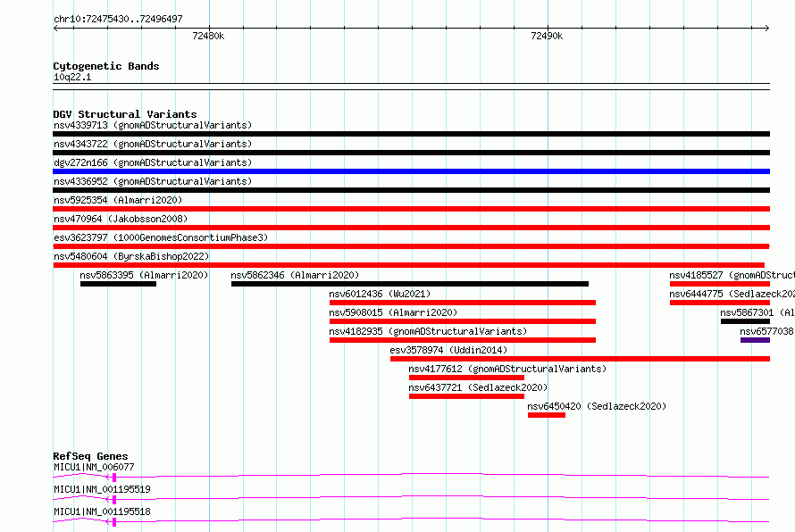Click the MICU1|NM_001195518 gene label

102,511
